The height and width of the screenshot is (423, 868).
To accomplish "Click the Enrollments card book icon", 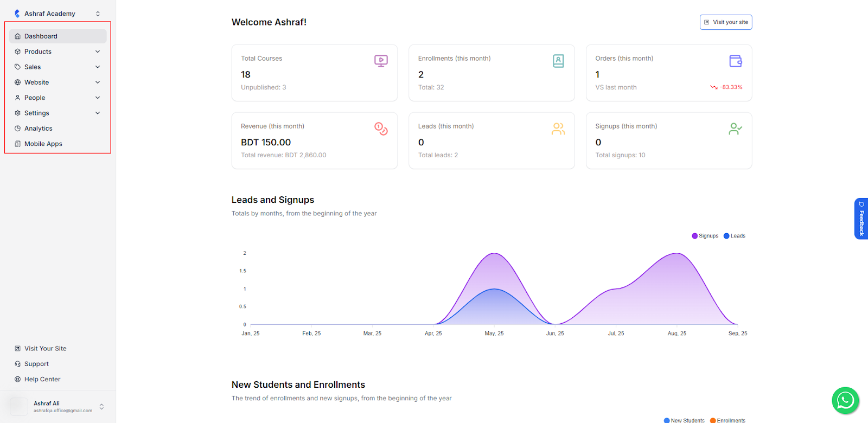I will 558,61.
